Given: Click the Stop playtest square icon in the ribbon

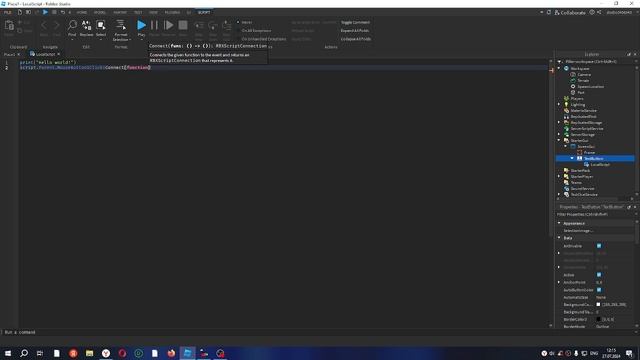Looking at the screenshot, I should (183, 25).
